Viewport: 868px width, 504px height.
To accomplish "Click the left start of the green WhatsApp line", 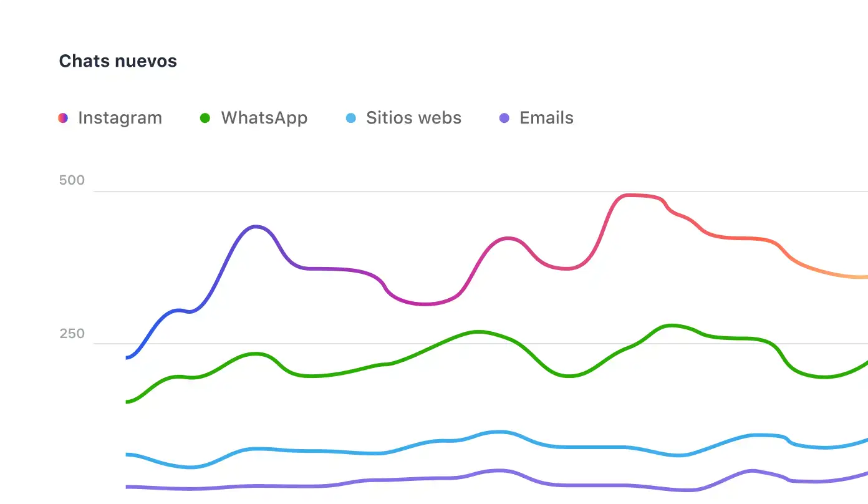I will pyautogui.click(x=128, y=402).
